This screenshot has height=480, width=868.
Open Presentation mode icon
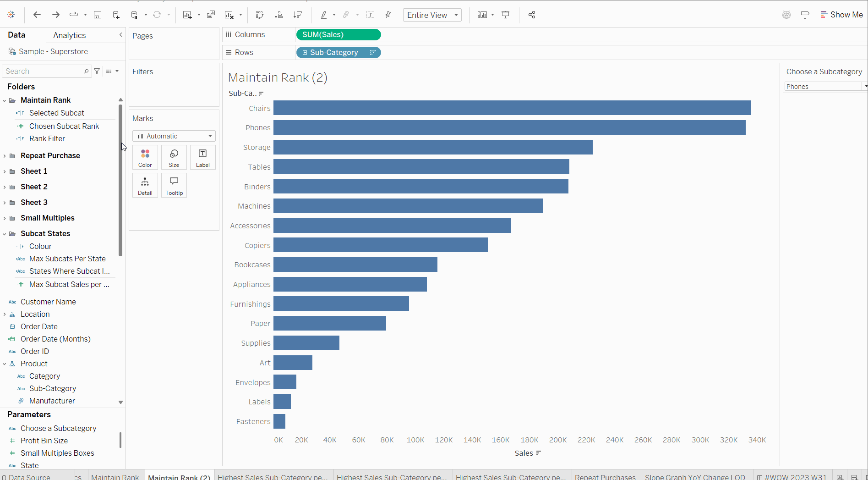[x=506, y=15]
